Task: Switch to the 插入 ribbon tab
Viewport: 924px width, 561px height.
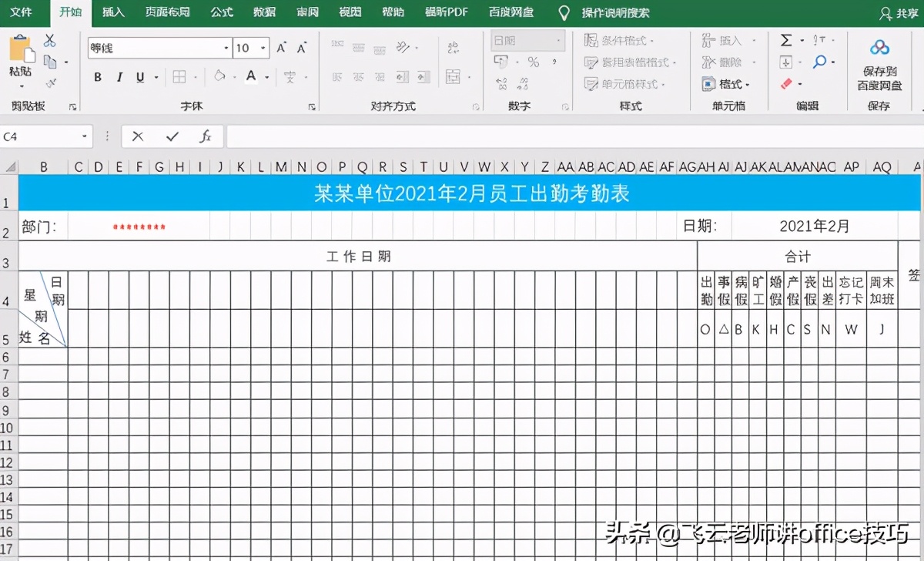Action: pos(113,12)
